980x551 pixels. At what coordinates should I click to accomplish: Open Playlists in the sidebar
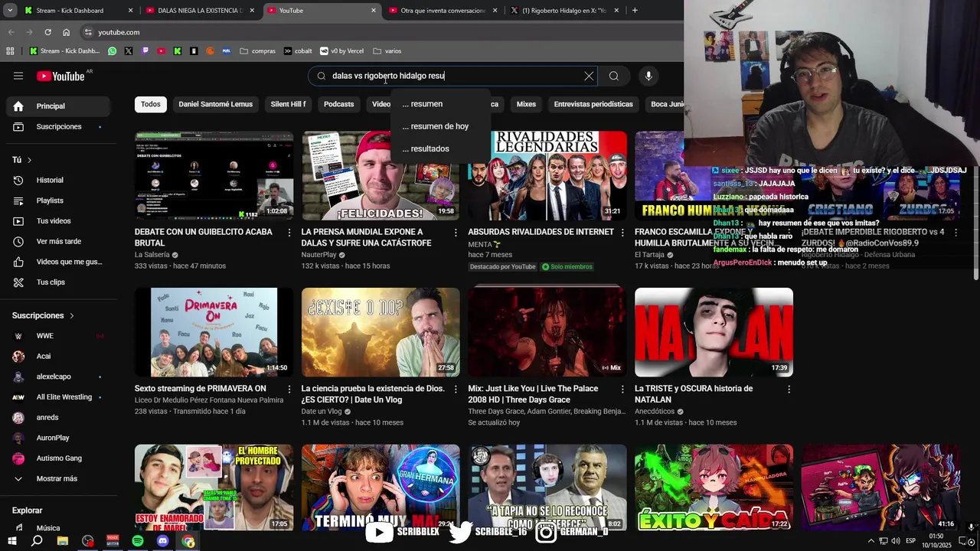[60, 201]
